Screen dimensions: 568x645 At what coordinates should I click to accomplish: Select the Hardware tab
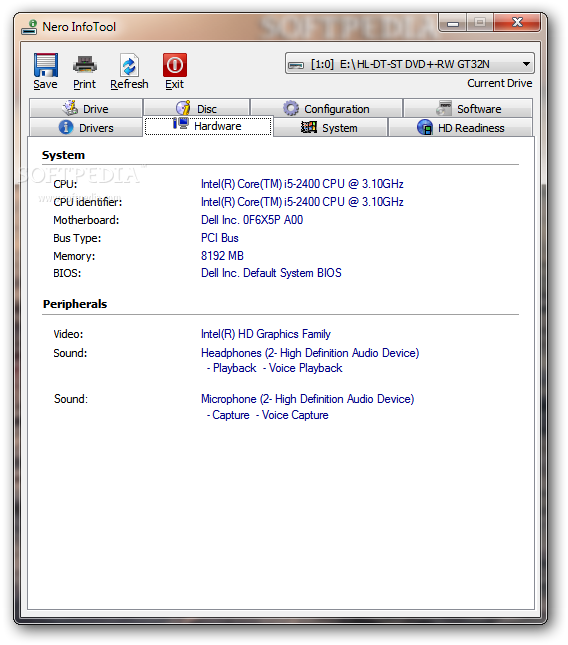[x=208, y=126]
